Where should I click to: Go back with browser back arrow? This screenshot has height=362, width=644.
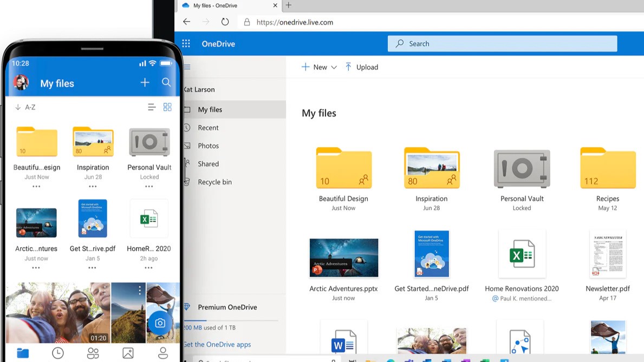(x=187, y=22)
